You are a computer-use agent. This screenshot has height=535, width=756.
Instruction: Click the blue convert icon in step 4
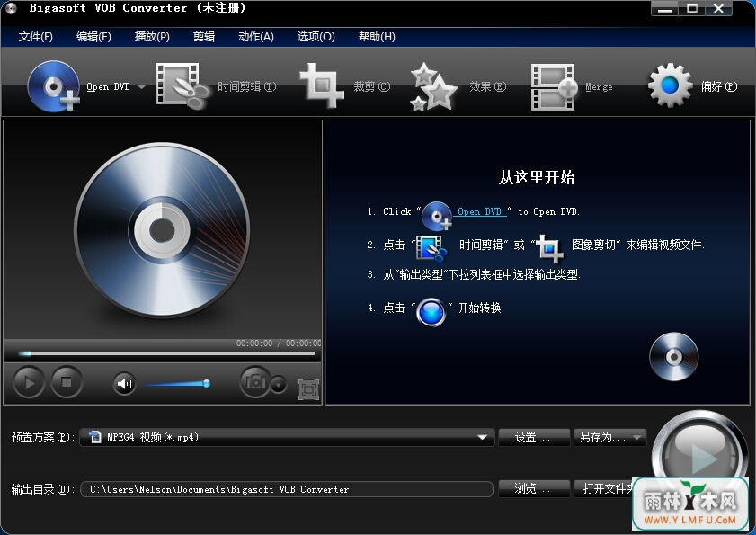click(431, 312)
